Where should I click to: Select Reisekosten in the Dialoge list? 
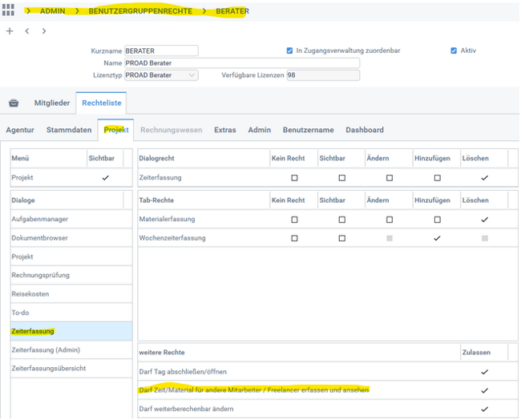(x=32, y=293)
